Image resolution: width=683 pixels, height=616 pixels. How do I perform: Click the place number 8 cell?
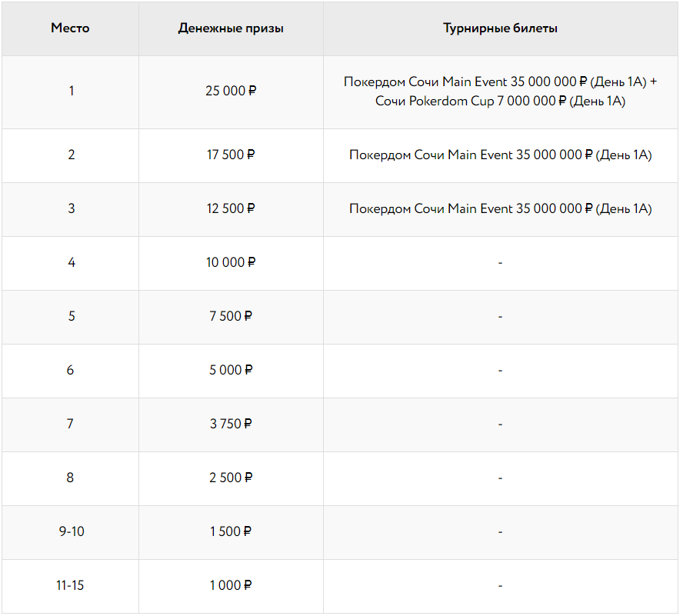click(71, 478)
